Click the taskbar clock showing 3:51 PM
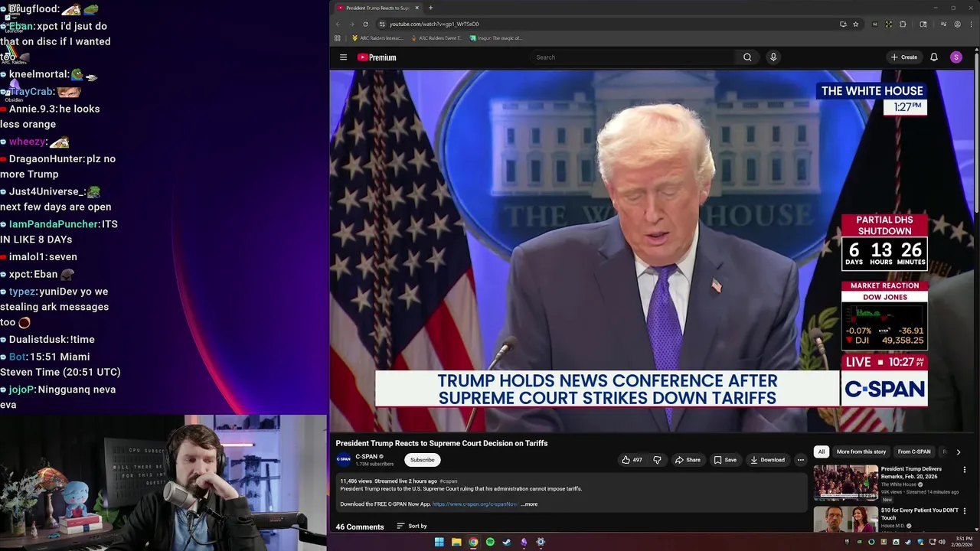The image size is (980, 551). (963, 542)
